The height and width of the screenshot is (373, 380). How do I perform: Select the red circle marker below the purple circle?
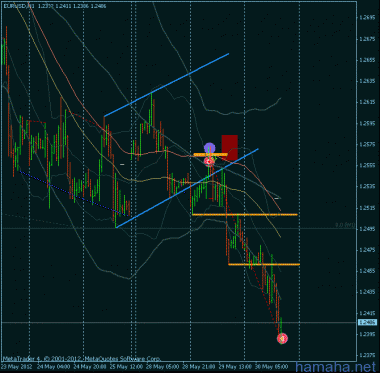[x=209, y=162]
